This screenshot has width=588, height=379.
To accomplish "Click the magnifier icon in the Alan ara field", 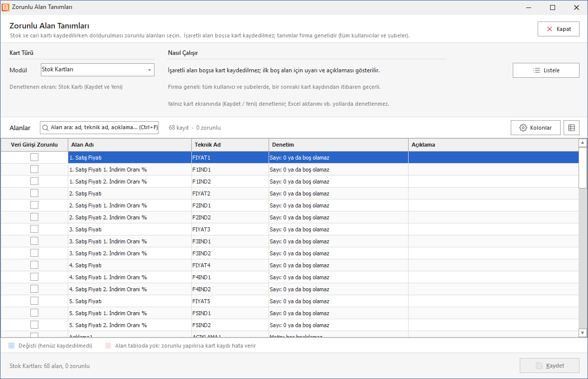I will [45, 128].
